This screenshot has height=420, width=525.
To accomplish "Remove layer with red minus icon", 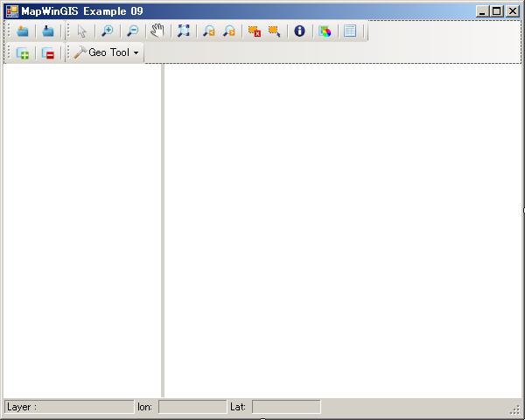I will [x=48, y=53].
